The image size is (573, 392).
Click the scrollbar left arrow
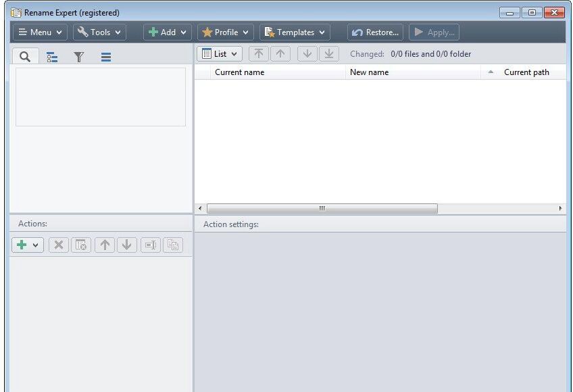[200, 208]
